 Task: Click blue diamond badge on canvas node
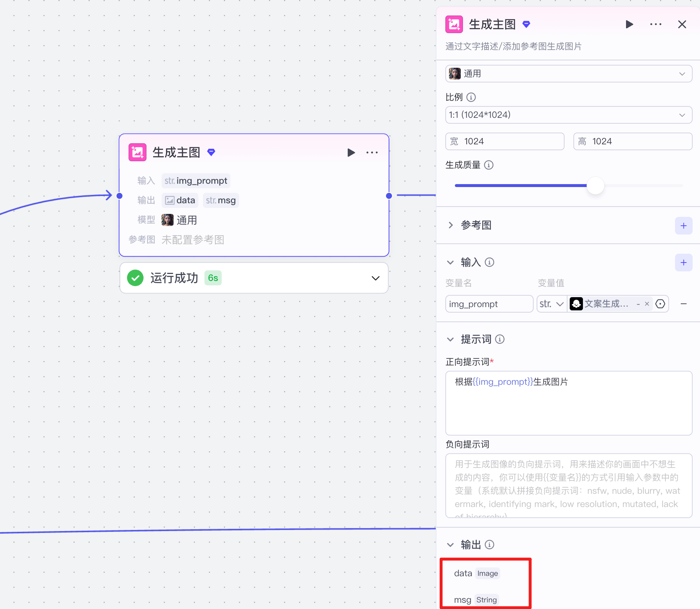(211, 152)
